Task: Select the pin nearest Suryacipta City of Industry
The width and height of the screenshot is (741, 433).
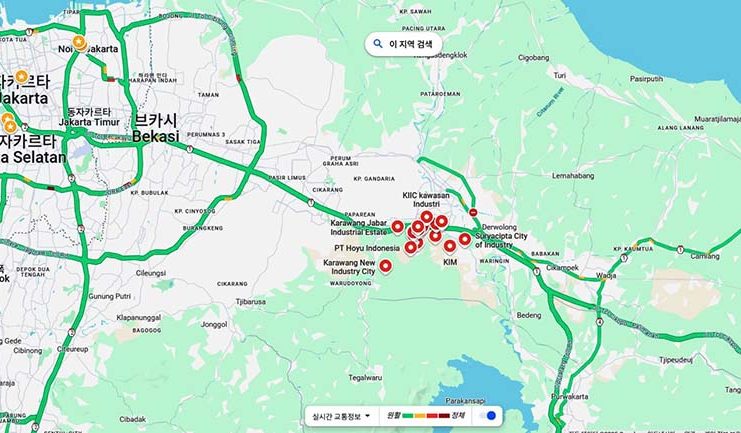Action: [x=465, y=240]
